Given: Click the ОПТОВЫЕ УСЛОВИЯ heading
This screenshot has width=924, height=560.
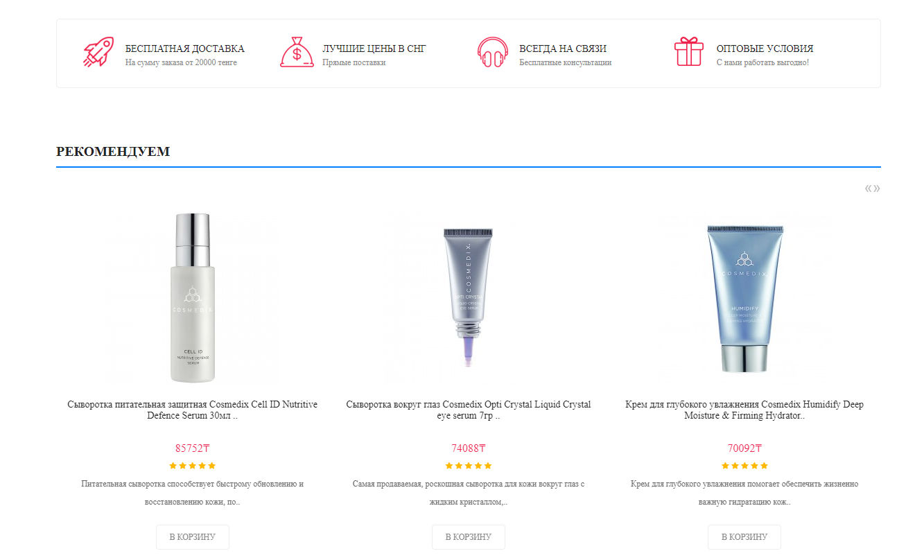Looking at the screenshot, I should 765,49.
